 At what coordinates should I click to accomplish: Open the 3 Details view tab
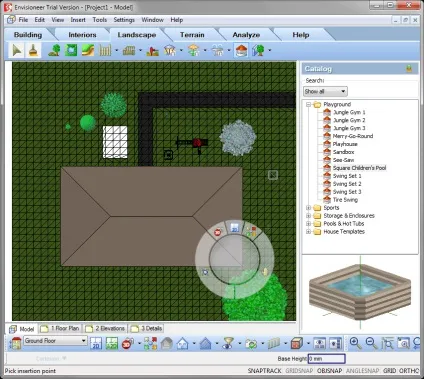coord(147,328)
